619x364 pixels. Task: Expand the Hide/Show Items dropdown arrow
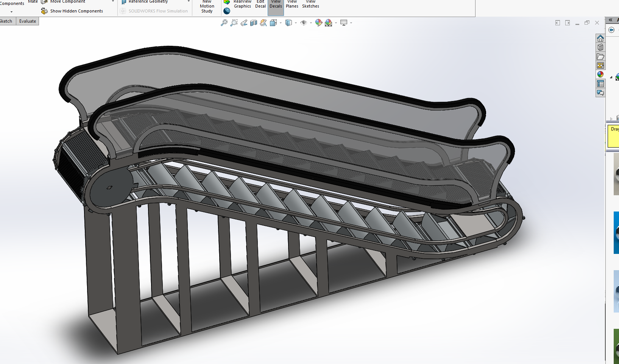pyautogui.click(x=311, y=23)
